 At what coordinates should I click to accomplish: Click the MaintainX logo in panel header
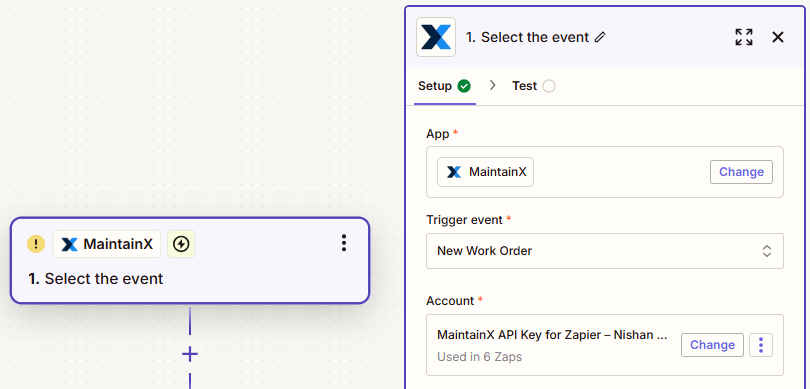click(x=436, y=37)
